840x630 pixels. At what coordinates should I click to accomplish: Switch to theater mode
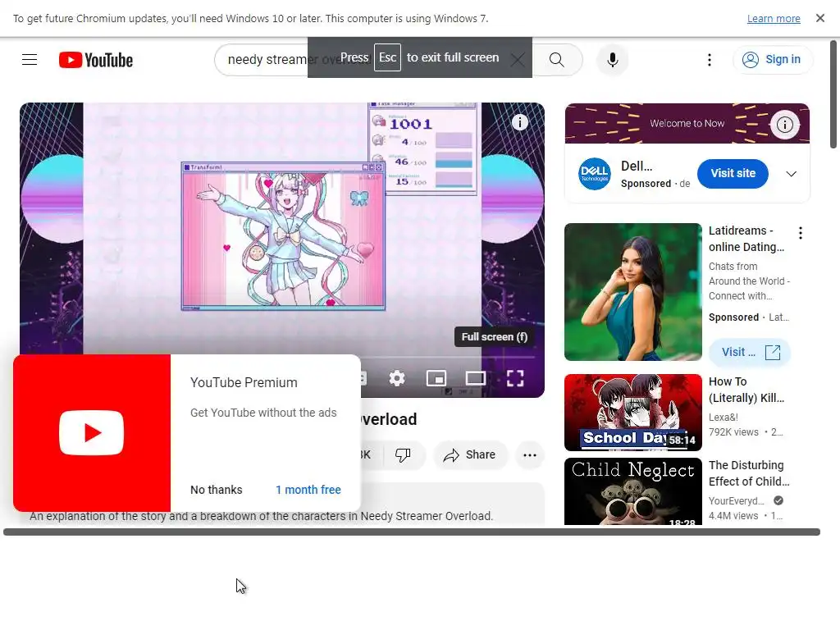tap(475, 378)
